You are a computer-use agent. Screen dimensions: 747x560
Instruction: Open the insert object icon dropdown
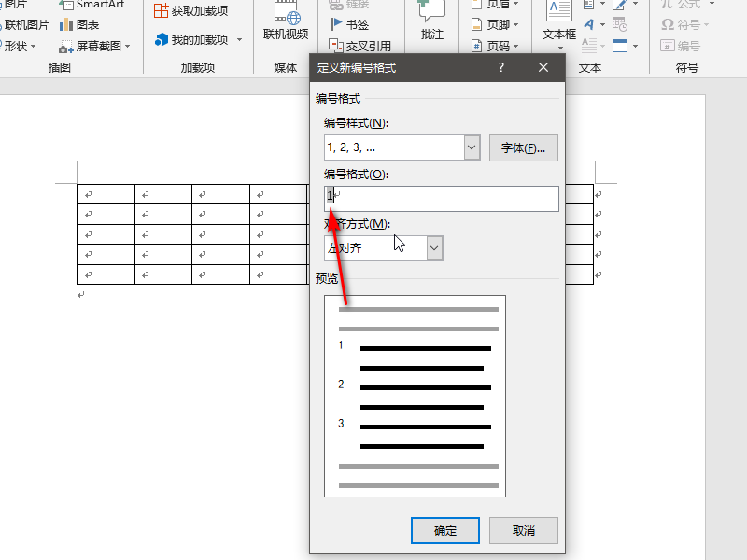(x=626, y=46)
